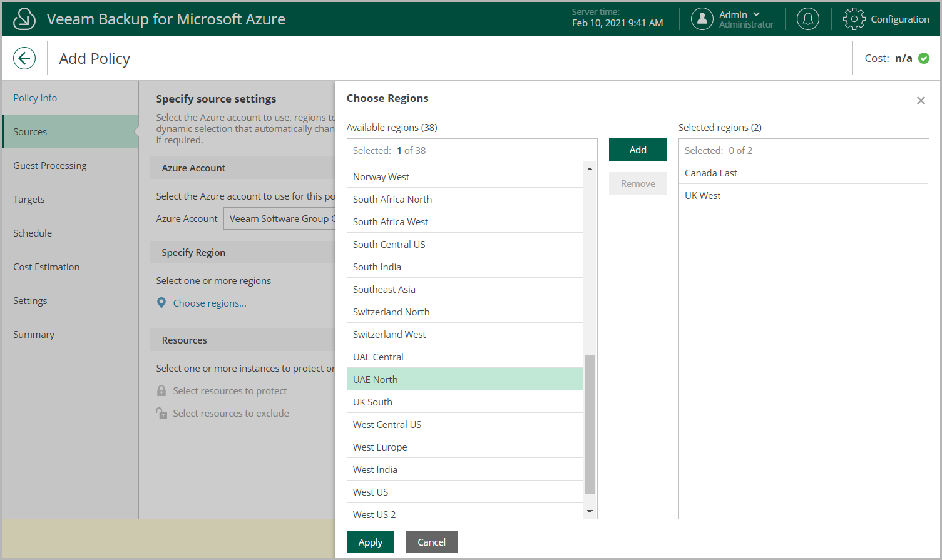Screen dimensions: 942x560
Task: Open the Choose regions link
Action: click(210, 303)
